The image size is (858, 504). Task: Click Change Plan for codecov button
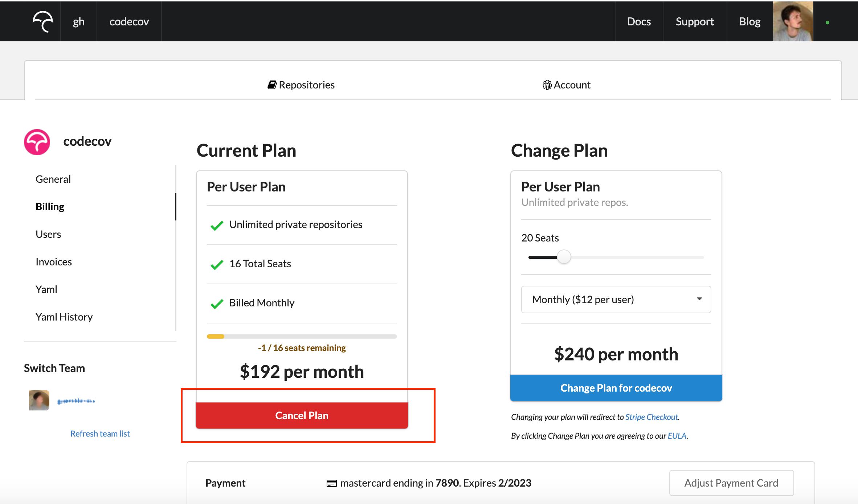(x=616, y=388)
